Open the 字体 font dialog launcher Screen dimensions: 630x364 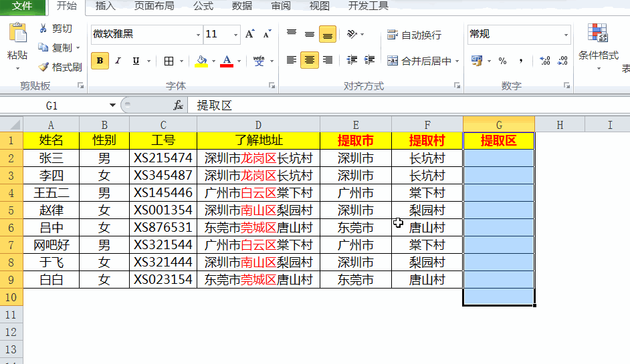(x=272, y=85)
